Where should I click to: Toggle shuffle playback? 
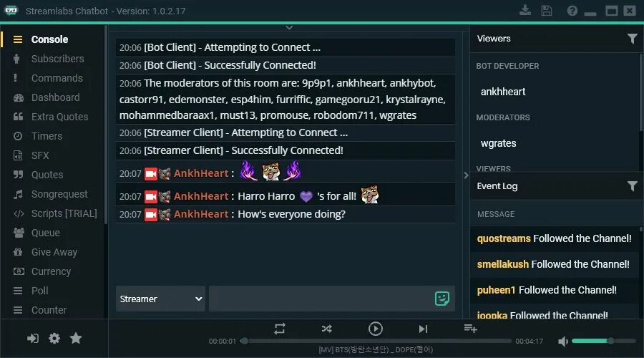pyautogui.click(x=326, y=329)
